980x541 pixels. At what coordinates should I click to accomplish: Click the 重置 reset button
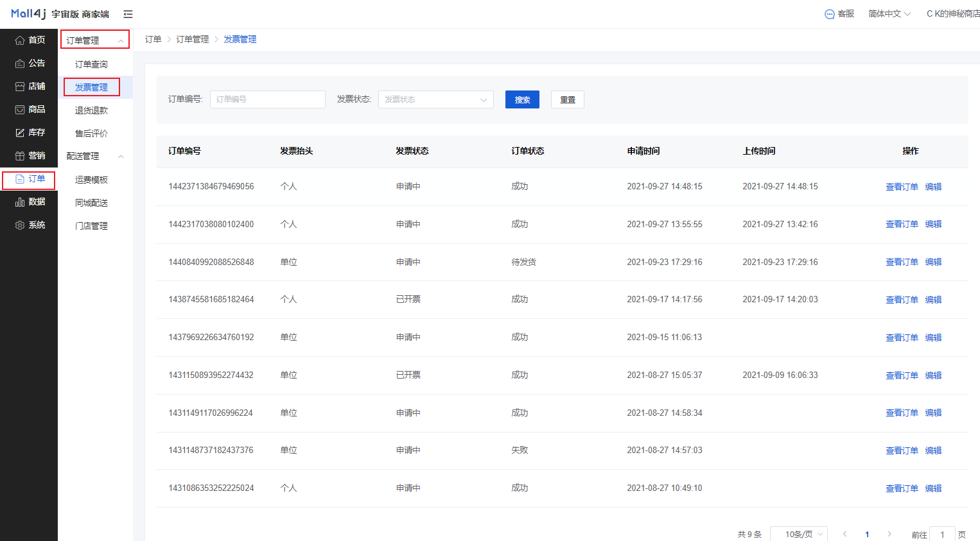tap(568, 99)
